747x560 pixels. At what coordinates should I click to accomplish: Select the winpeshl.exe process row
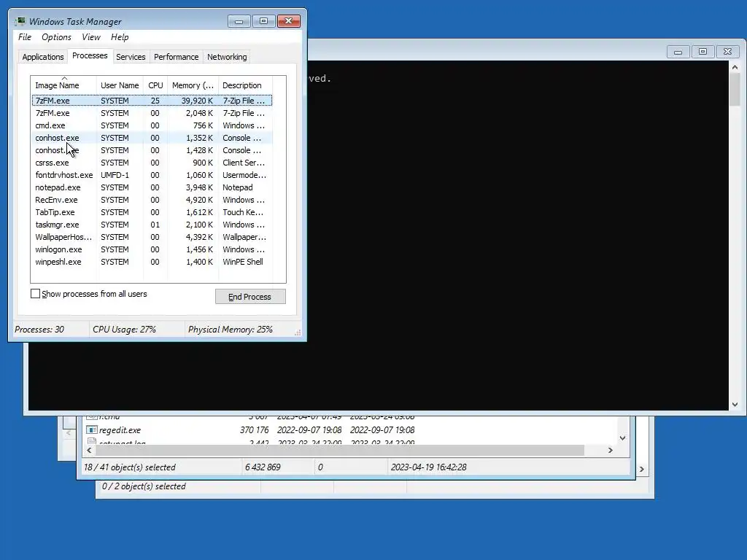click(x=152, y=262)
